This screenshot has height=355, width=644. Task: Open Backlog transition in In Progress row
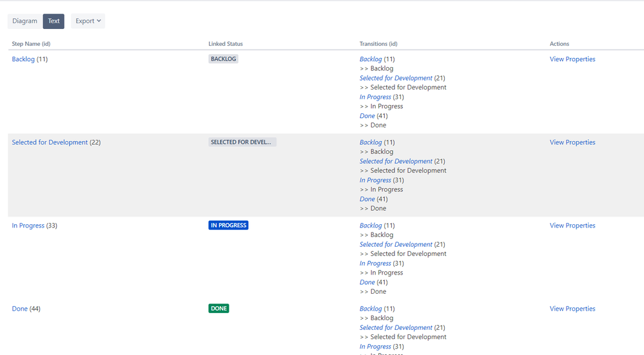coord(371,225)
